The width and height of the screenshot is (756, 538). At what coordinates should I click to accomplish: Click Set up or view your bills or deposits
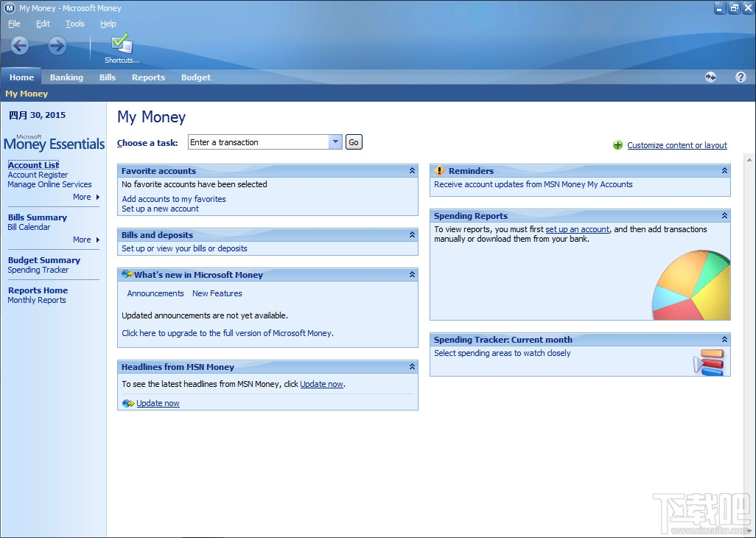[x=184, y=248]
